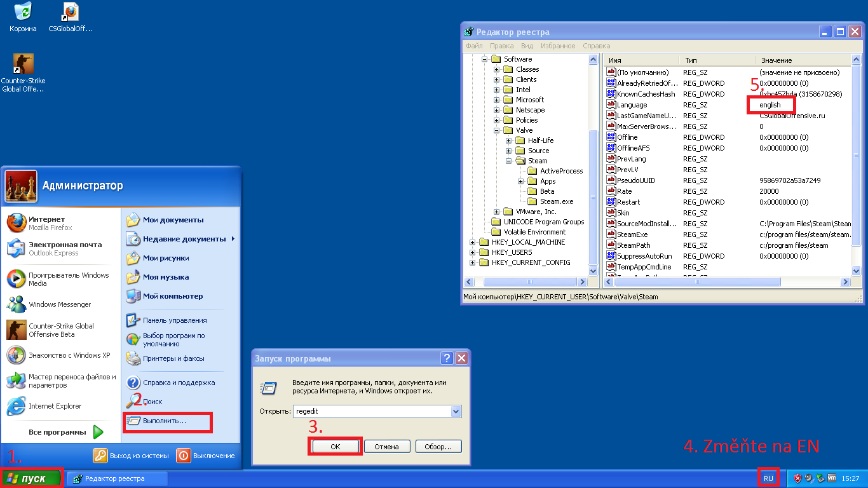Select Steam.exe key in registry tree
The image size is (868, 488).
550,201
